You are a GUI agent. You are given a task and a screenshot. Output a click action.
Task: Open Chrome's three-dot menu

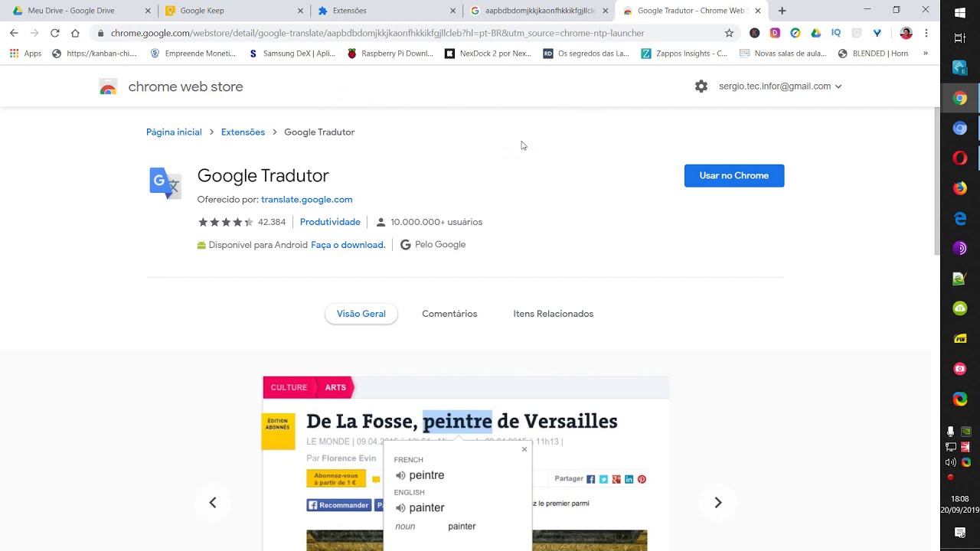[926, 33]
